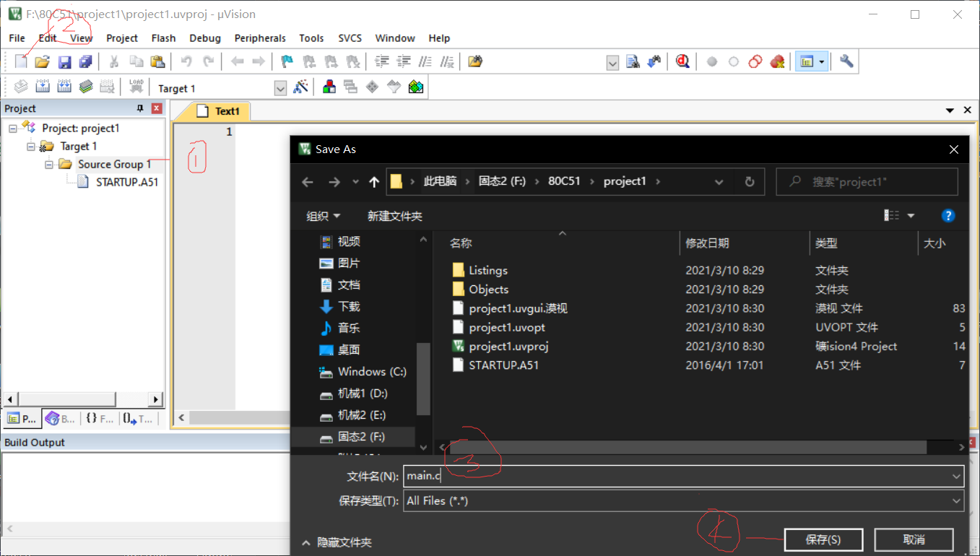Click the Manage Project Items colored blocks icon
980x556 pixels.
(329, 87)
